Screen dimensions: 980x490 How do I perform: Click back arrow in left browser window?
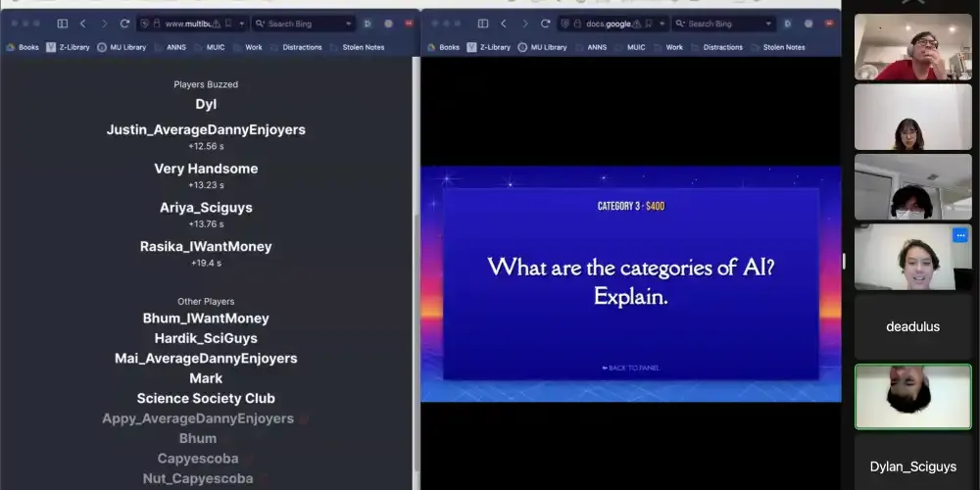pos(82,24)
